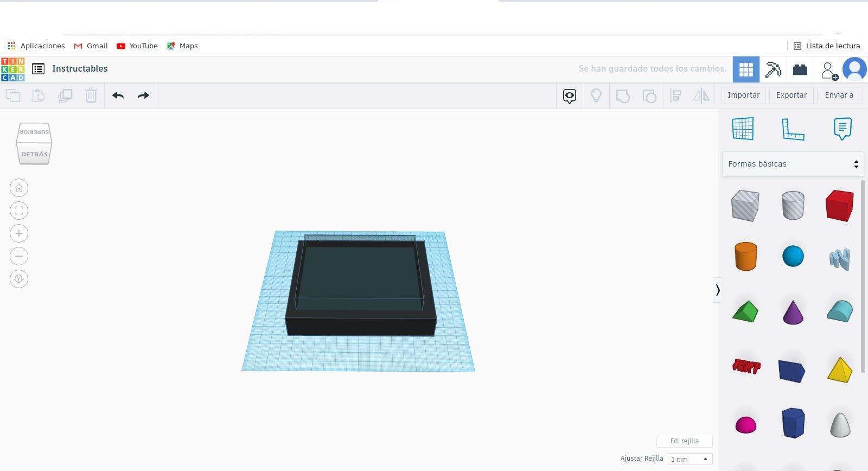Pick the teal round roof shape
Screen dimensions: 868x471
coord(839,311)
